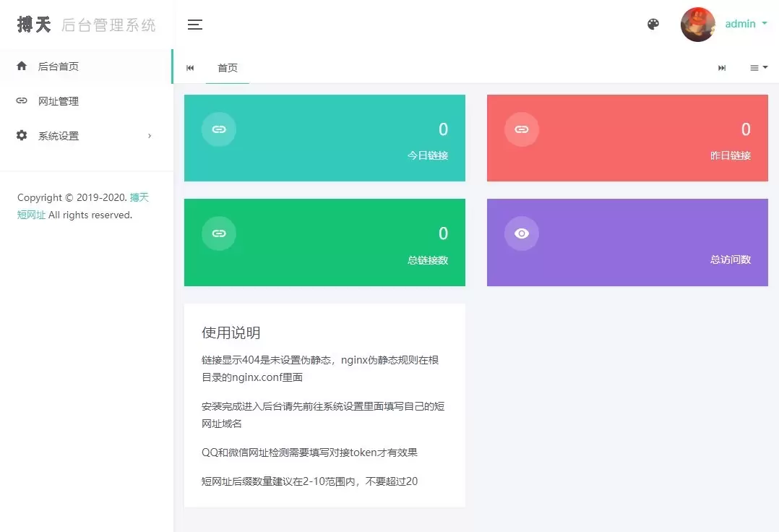Viewport: 779px width, 532px height.
Task: Click the 安装完成进入后台 instruction paragraph
Action: coord(323,415)
